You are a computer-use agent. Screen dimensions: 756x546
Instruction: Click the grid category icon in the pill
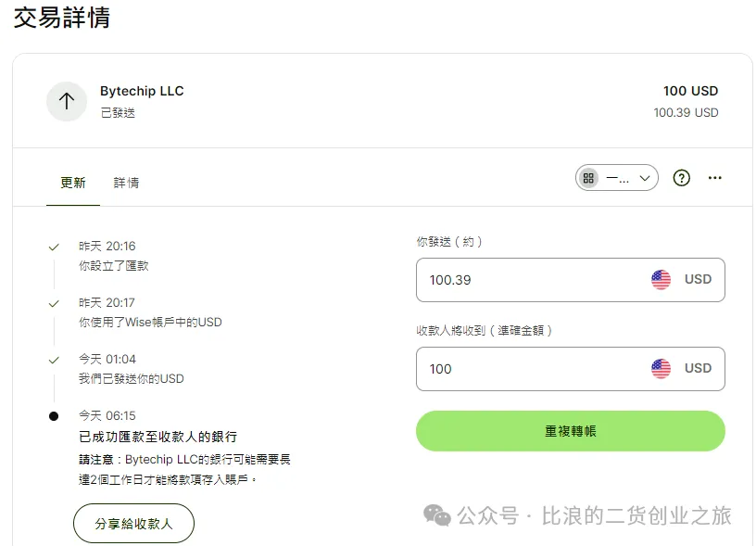coord(588,178)
